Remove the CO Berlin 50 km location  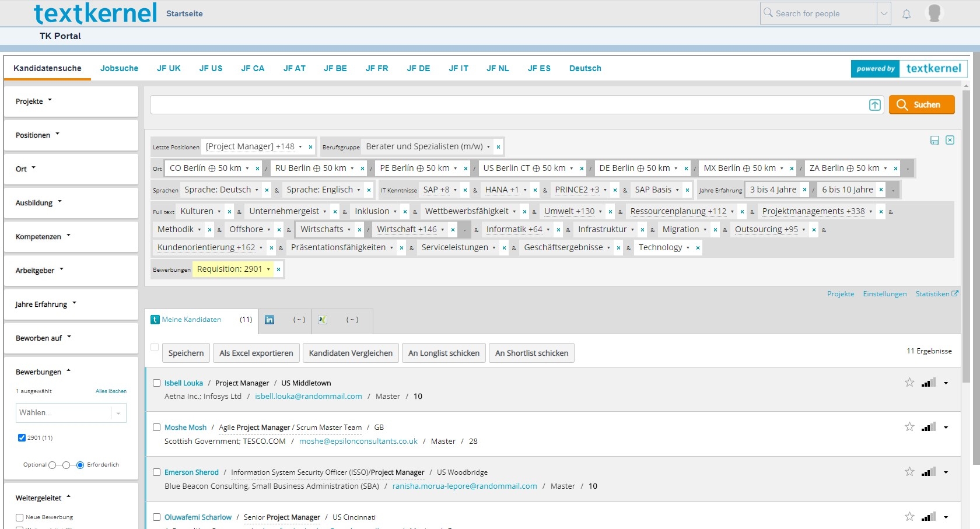(x=257, y=169)
